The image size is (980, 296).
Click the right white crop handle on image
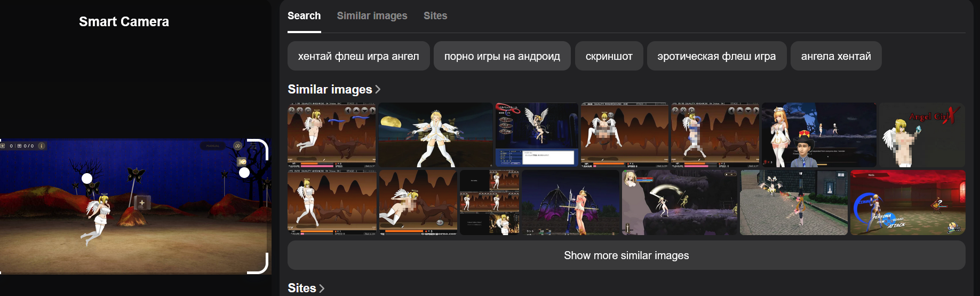(x=244, y=173)
